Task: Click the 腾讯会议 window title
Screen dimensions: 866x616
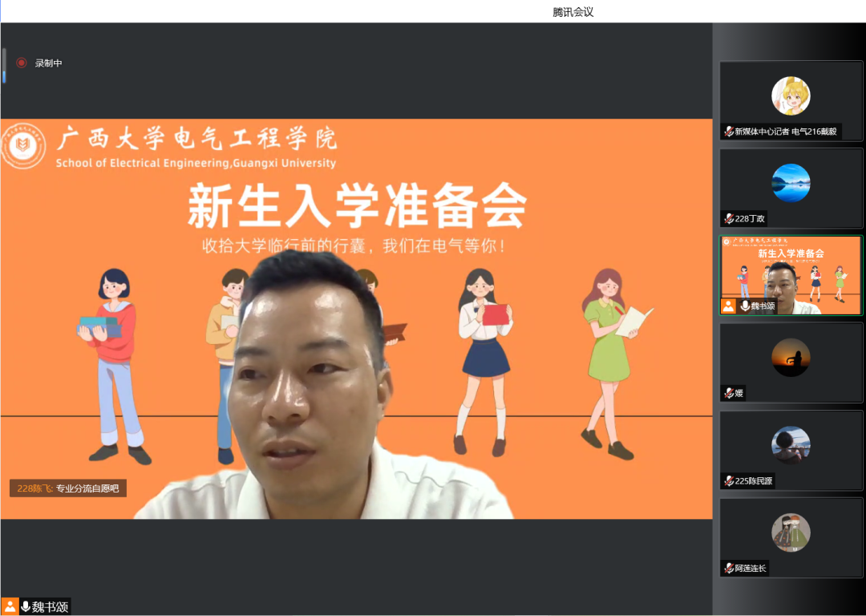Action: [x=573, y=11]
